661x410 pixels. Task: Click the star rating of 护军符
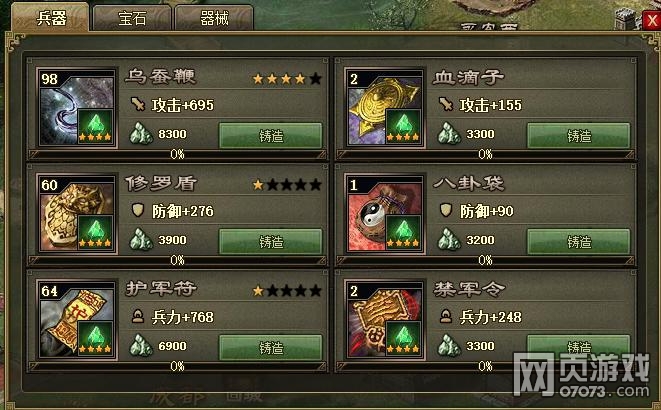click(287, 290)
